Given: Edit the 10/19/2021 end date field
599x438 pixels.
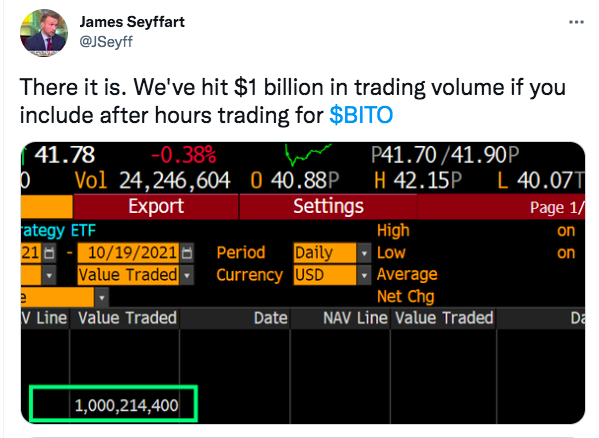Looking at the screenshot, I should click(128, 253).
